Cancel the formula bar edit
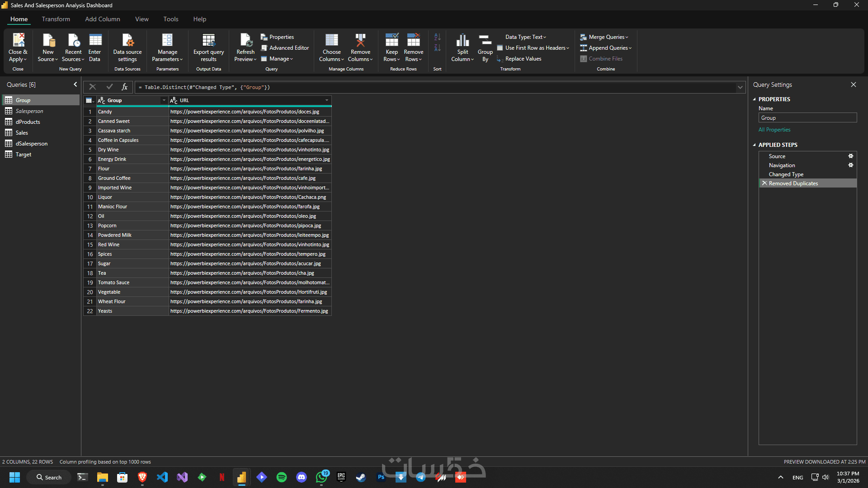868x488 pixels. tap(93, 87)
